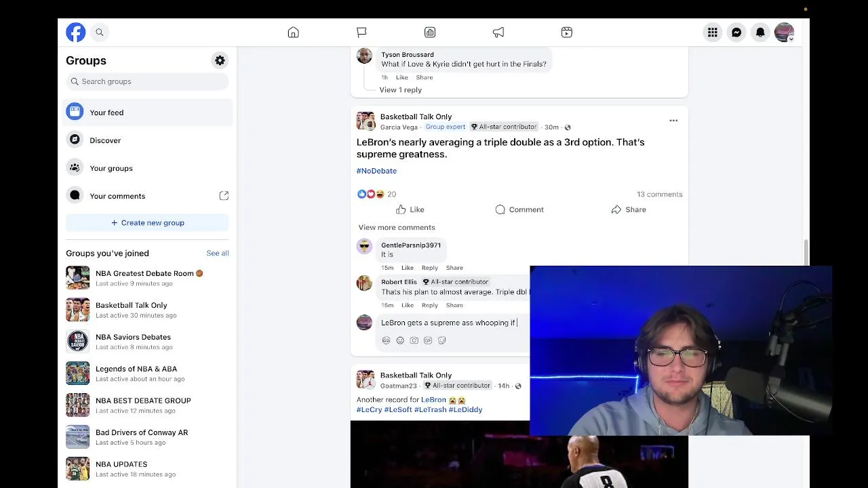Open emoji picker in comment box
This screenshot has width=868, height=488.
(x=400, y=340)
